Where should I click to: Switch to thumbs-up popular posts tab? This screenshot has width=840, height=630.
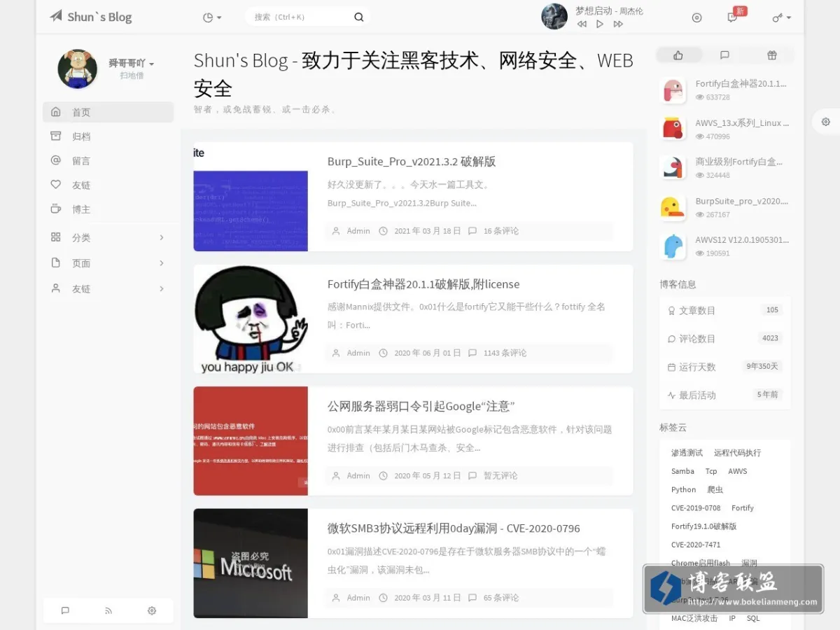click(678, 55)
